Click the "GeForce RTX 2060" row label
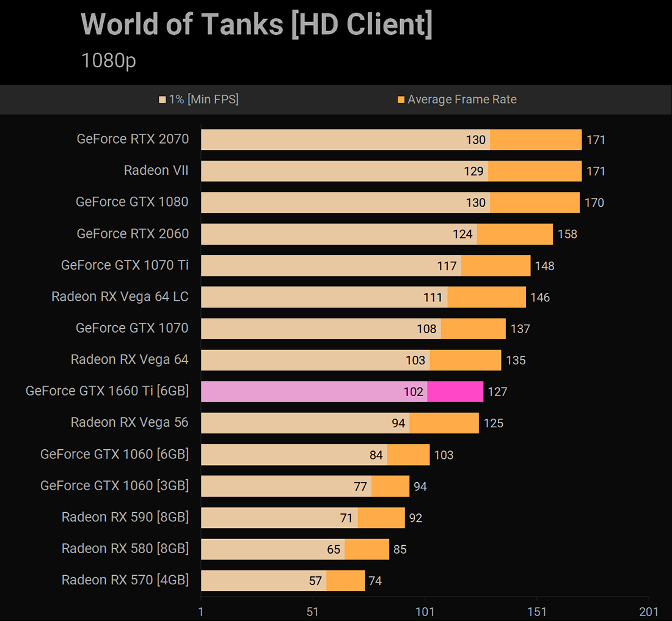This screenshot has width=672, height=621. coord(133,233)
